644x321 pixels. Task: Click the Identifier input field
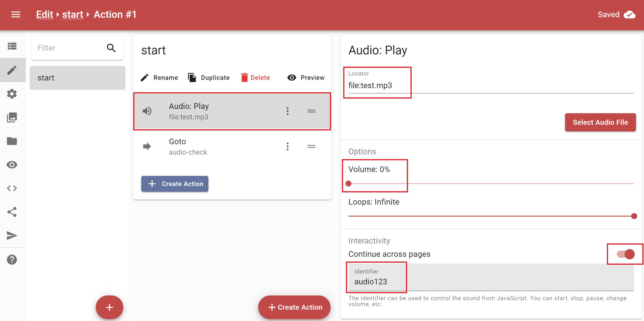pos(491,277)
